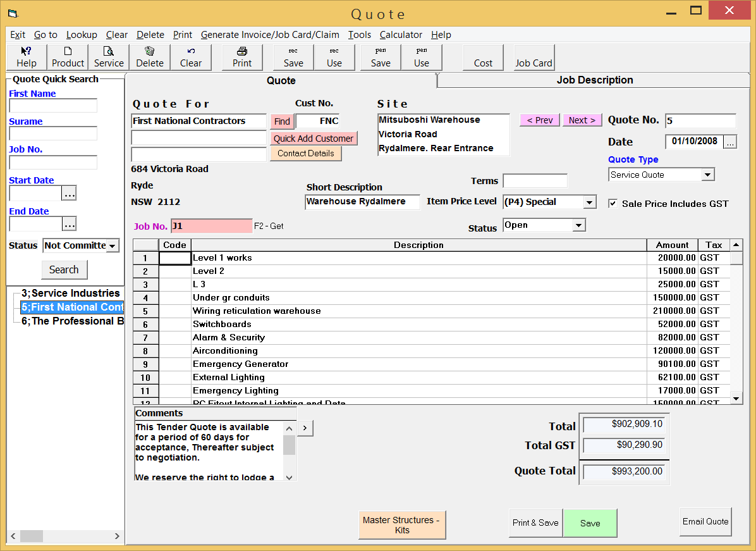Switch to the Job Description tab
Image resolution: width=756 pixels, height=551 pixels.
click(594, 80)
